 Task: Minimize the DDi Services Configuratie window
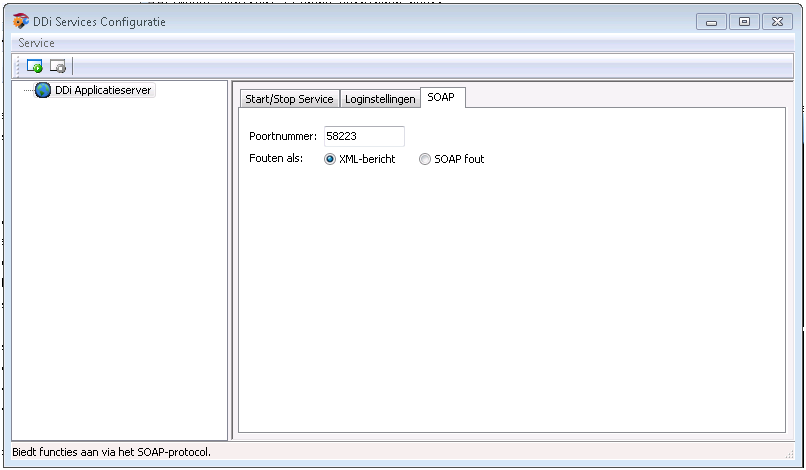tap(711, 21)
